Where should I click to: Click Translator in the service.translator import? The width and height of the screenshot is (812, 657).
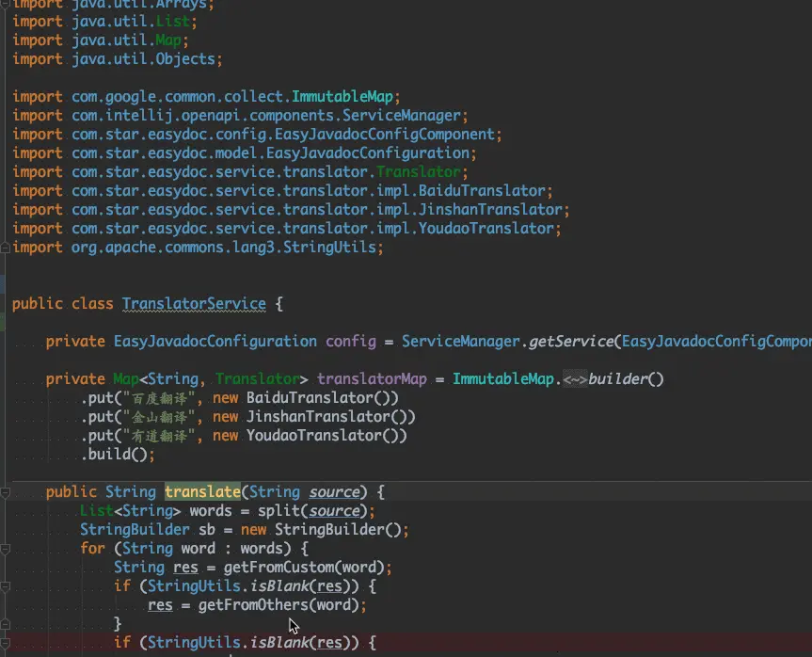click(418, 172)
